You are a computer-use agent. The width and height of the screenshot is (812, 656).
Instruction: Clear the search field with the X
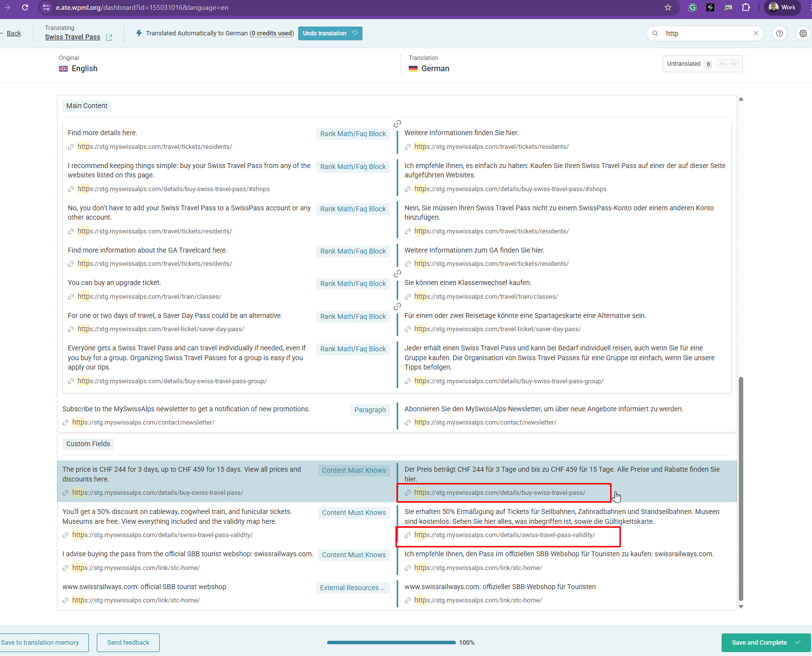[x=756, y=33]
